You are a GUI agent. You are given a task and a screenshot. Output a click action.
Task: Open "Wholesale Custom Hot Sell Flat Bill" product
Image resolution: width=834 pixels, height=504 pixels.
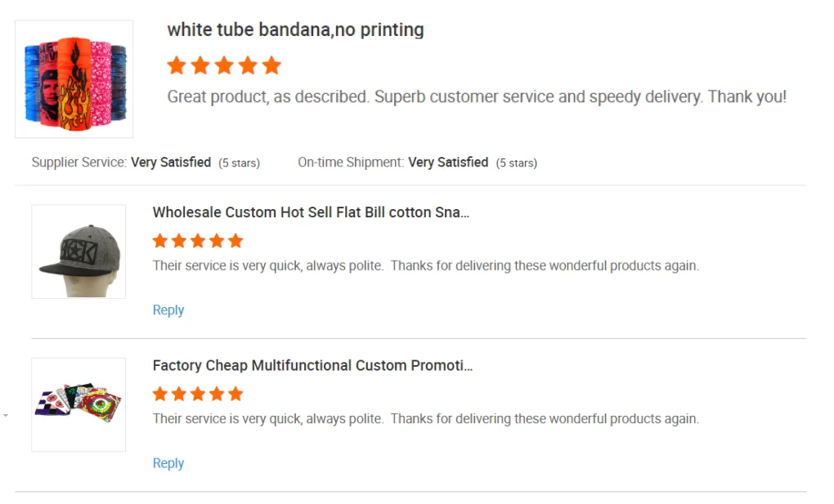(x=311, y=212)
